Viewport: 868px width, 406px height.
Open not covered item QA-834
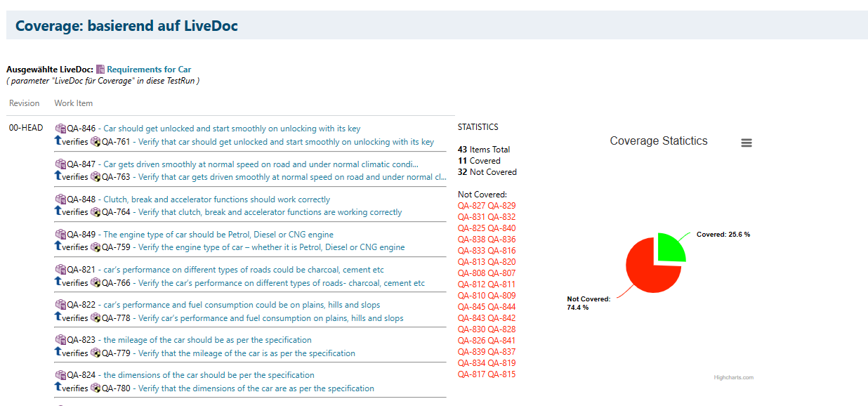pyautogui.click(x=471, y=363)
